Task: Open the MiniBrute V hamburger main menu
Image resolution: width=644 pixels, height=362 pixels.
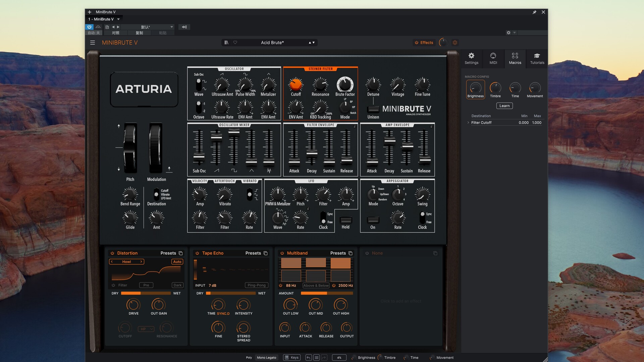Action: click(93, 43)
